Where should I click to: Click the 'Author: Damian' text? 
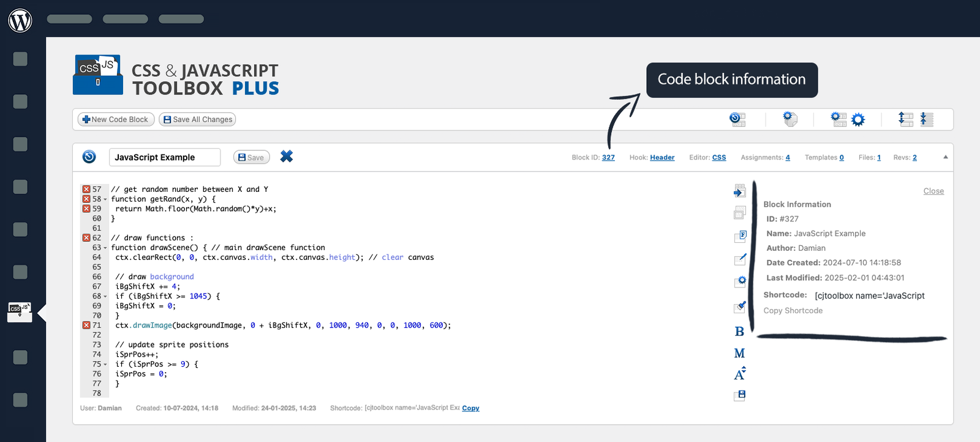pos(796,248)
